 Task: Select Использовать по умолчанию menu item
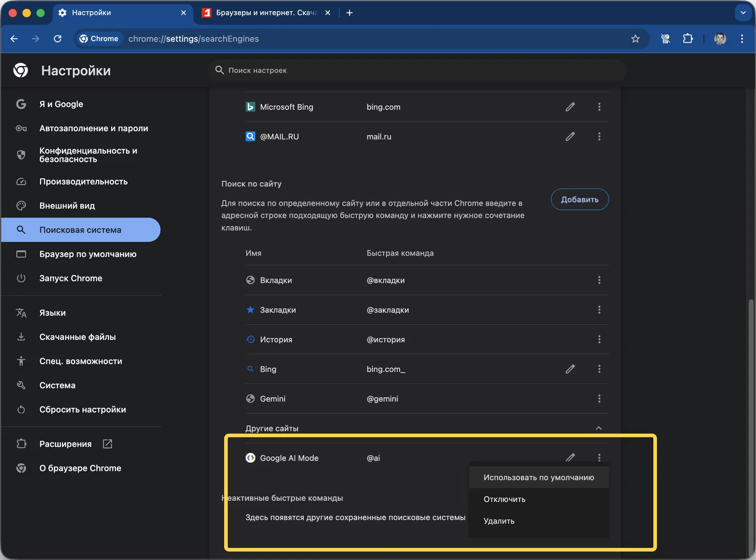tap(538, 477)
